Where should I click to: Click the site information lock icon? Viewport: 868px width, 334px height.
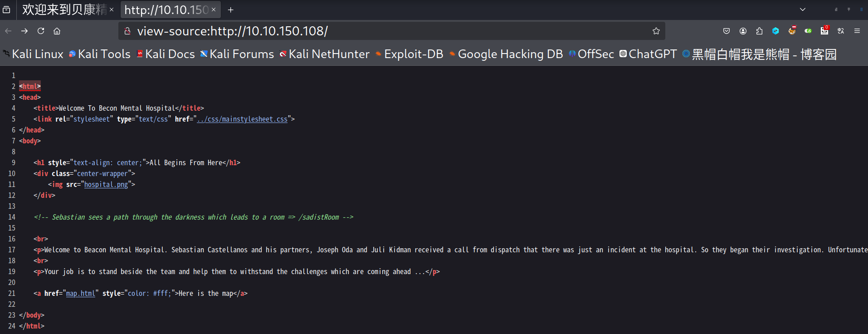point(127,31)
